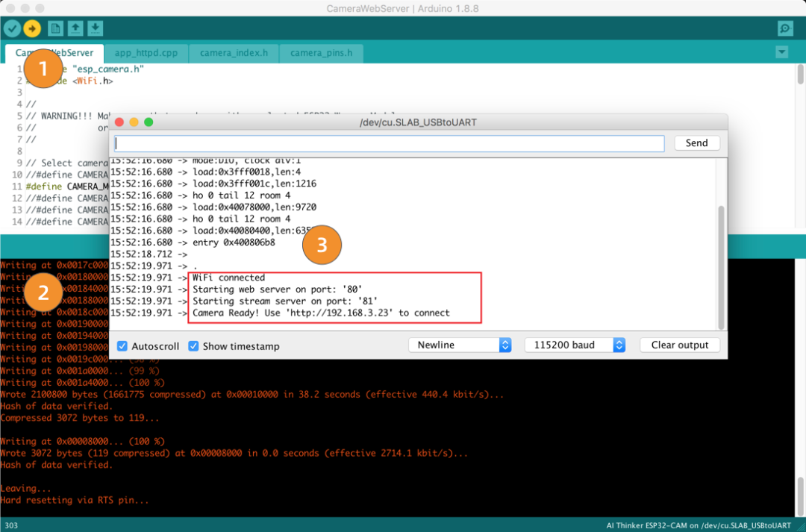
Task: Click the serial monitor vertical scrollbar
Action: (x=721, y=267)
